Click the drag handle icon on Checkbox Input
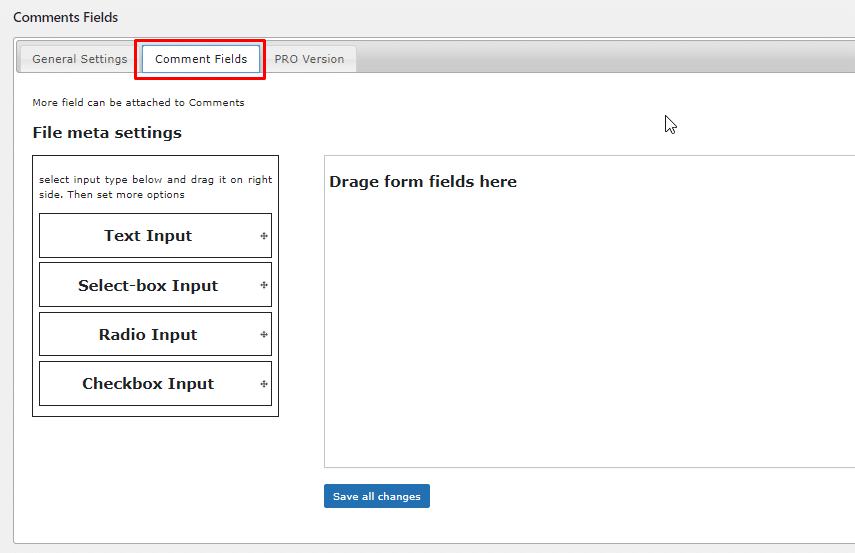 264,384
